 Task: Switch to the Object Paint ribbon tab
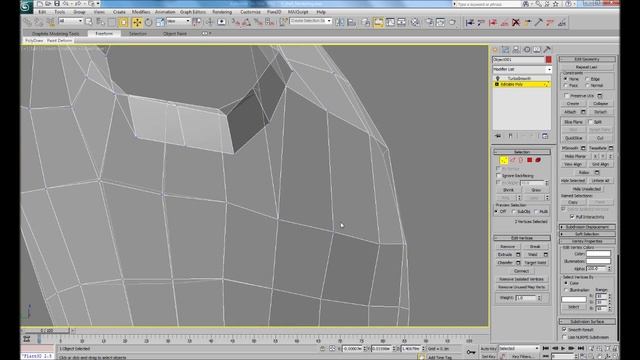click(175, 33)
